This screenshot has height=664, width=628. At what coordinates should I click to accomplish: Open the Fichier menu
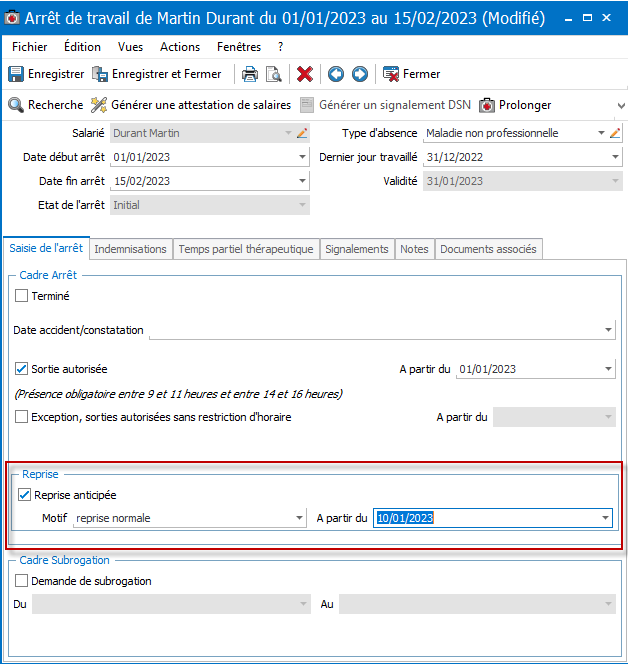pos(30,47)
